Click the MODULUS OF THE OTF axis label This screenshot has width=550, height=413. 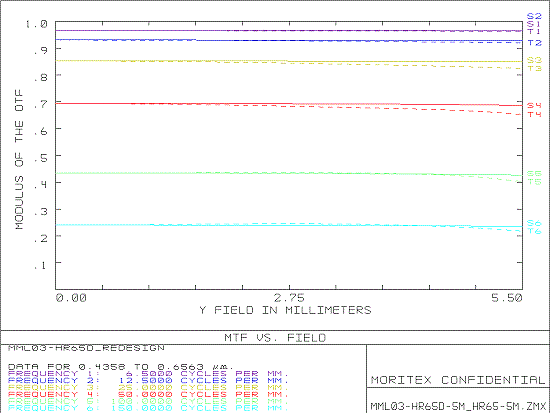click(19, 160)
